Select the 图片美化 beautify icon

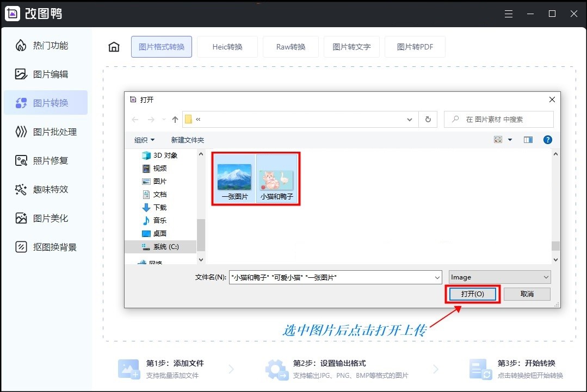(22, 218)
